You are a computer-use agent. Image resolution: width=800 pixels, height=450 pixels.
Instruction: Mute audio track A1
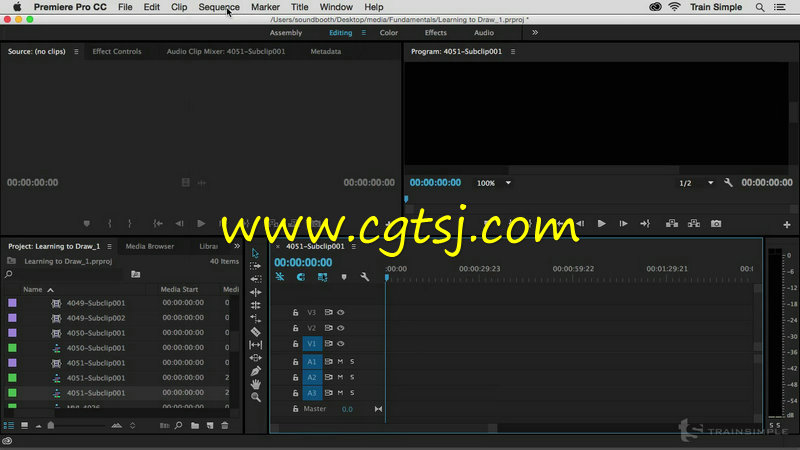340,362
